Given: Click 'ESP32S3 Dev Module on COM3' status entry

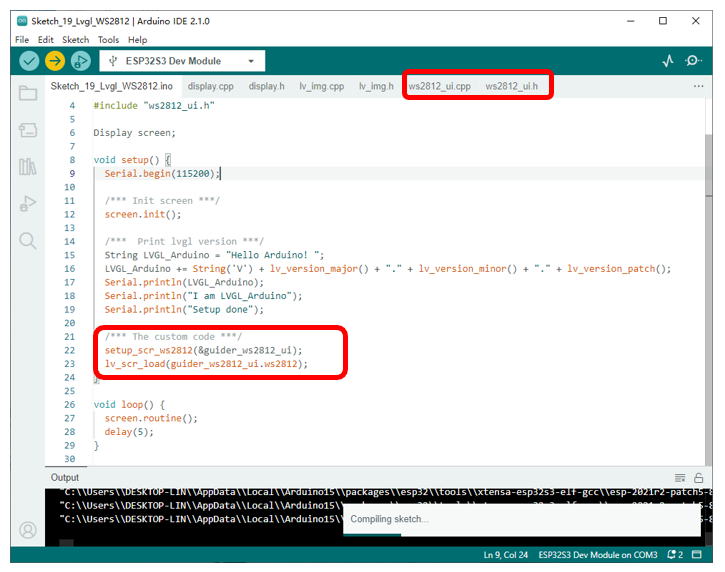Looking at the screenshot, I should 598,554.
